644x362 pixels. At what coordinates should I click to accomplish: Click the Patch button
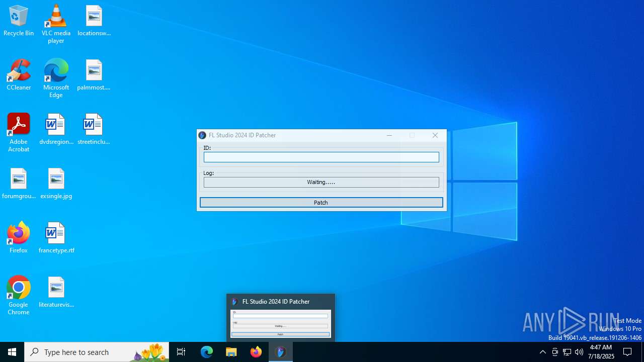point(321,203)
